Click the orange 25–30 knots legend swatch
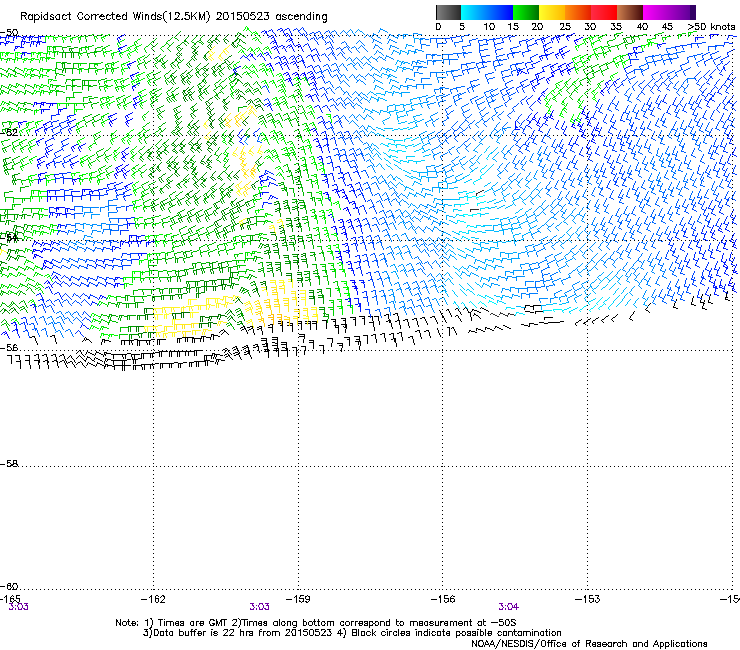Image resolution: width=740 pixels, height=650 pixels. pos(578,12)
